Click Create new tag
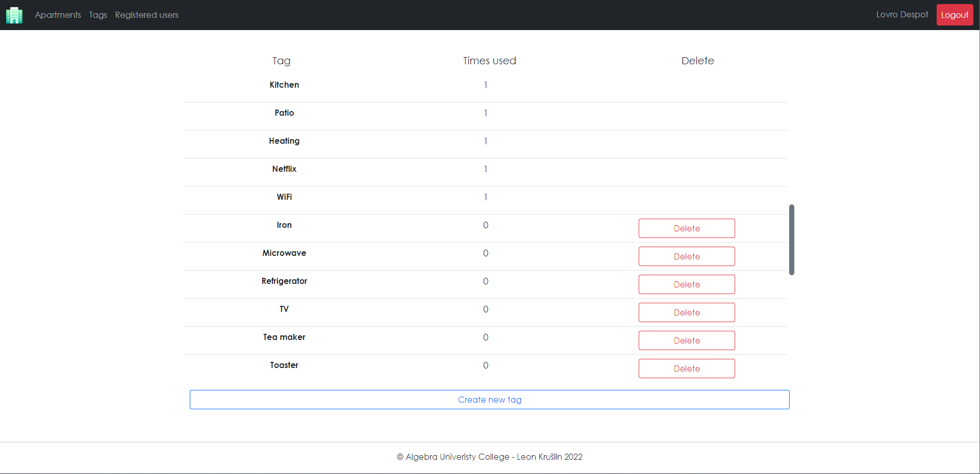 tap(489, 400)
